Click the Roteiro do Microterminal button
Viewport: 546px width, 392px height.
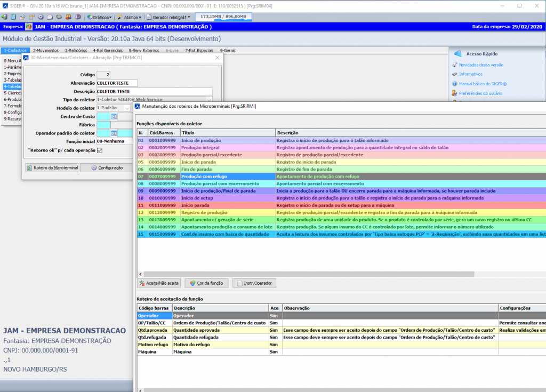[52, 167]
